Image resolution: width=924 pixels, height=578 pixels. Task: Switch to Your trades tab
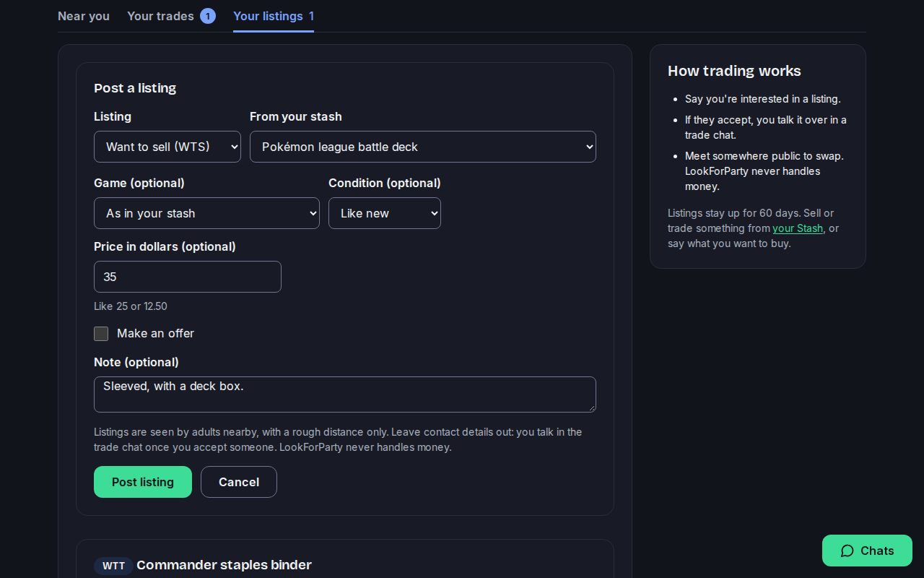click(171, 16)
